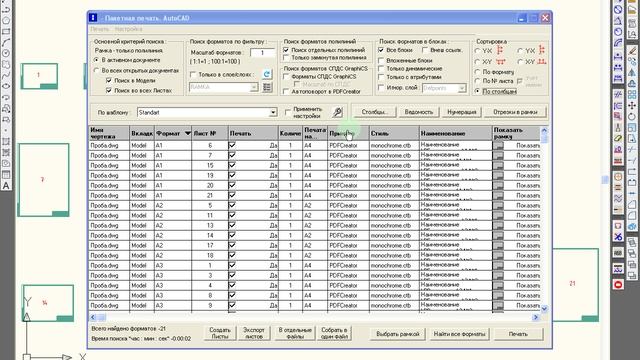Select sorting По формату radio button
This screenshot has width=640, height=360.
478,72
